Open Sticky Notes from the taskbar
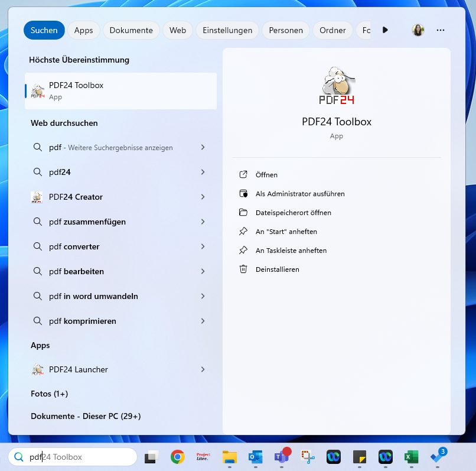476x471 pixels. [360, 457]
